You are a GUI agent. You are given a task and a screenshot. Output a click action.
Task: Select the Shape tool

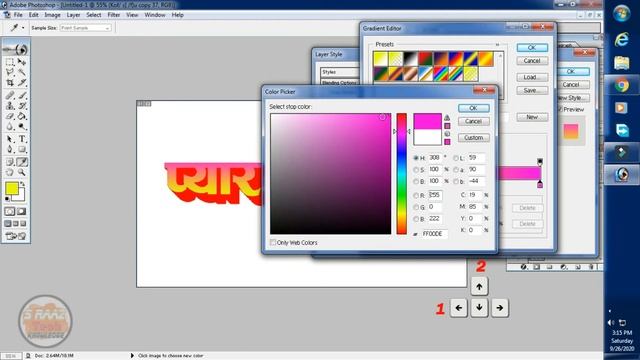22,150
